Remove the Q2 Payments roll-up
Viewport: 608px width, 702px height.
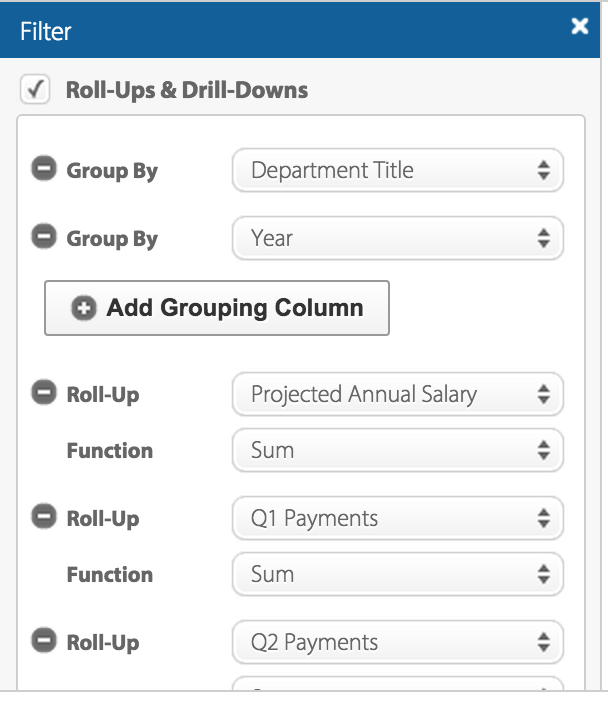point(43,642)
